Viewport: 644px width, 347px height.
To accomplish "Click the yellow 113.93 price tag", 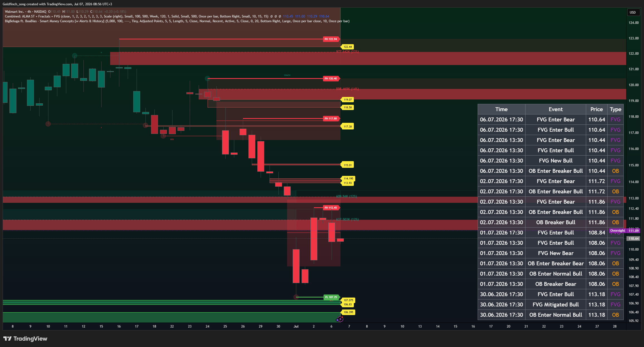I will pyautogui.click(x=347, y=183).
